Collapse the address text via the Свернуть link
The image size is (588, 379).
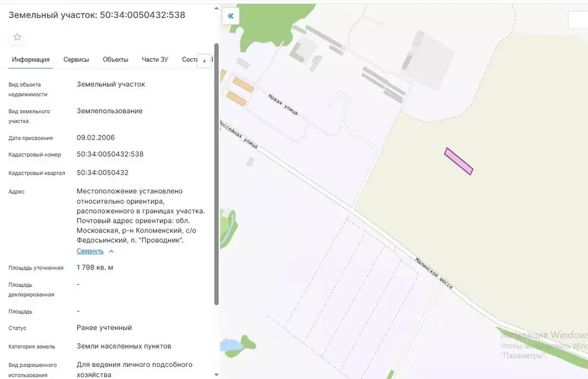[x=91, y=251]
